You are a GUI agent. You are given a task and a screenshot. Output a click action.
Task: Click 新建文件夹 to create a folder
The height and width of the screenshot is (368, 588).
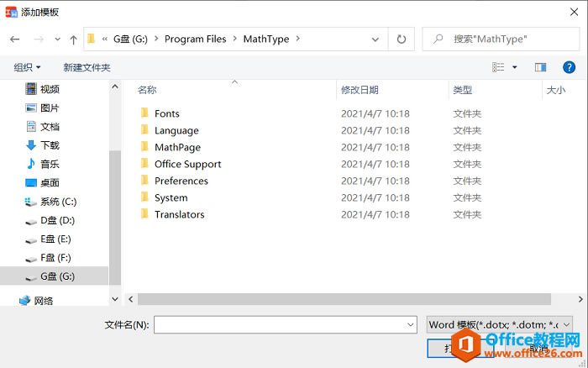pos(87,67)
